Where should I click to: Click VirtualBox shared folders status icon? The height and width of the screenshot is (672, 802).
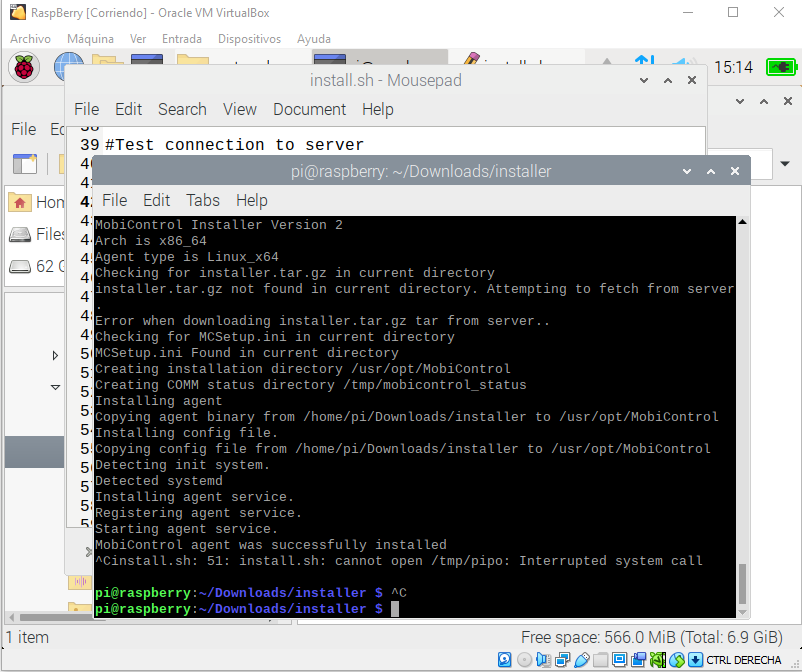600,660
